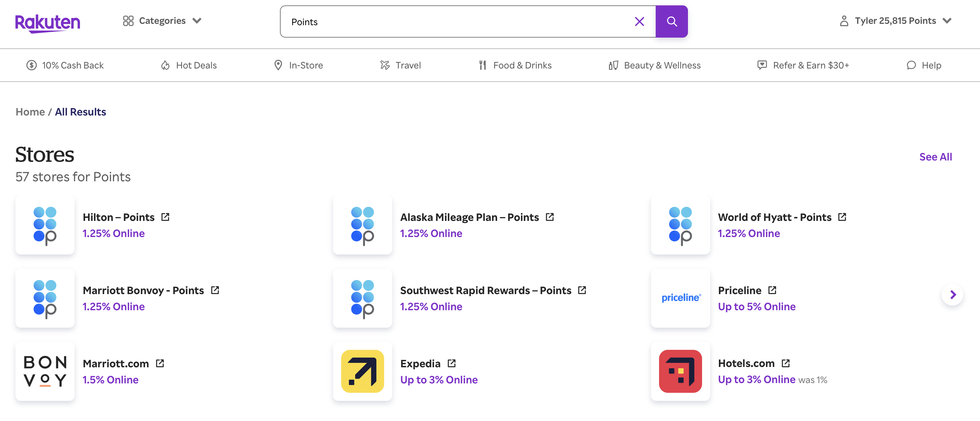The width and height of the screenshot is (980, 421).
Task: Open the Priceline store logo
Action: (680, 298)
